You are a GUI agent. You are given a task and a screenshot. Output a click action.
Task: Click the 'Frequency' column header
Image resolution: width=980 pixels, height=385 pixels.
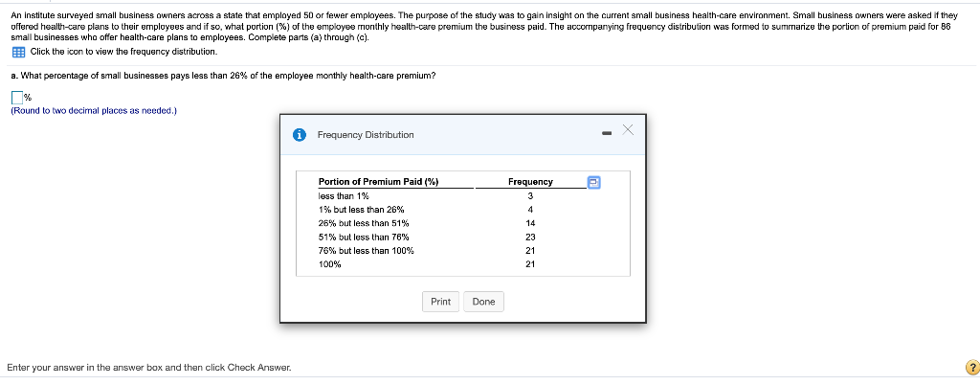(x=530, y=182)
